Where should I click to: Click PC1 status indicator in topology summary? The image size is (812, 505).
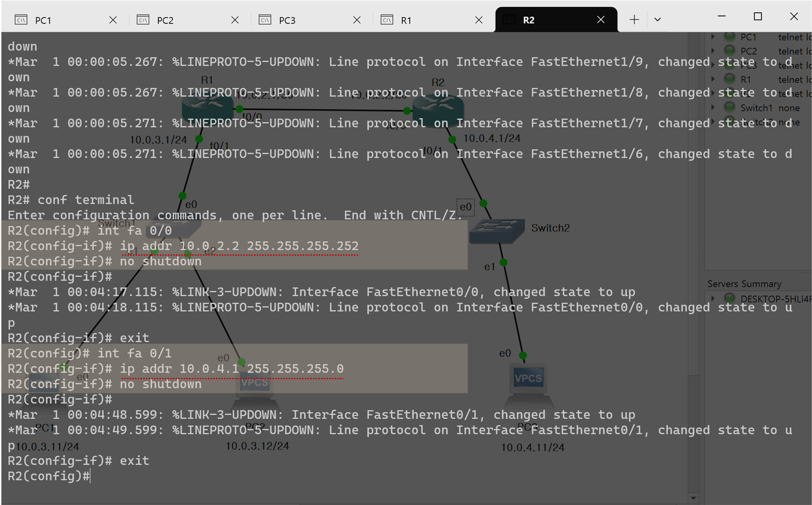[730, 37]
